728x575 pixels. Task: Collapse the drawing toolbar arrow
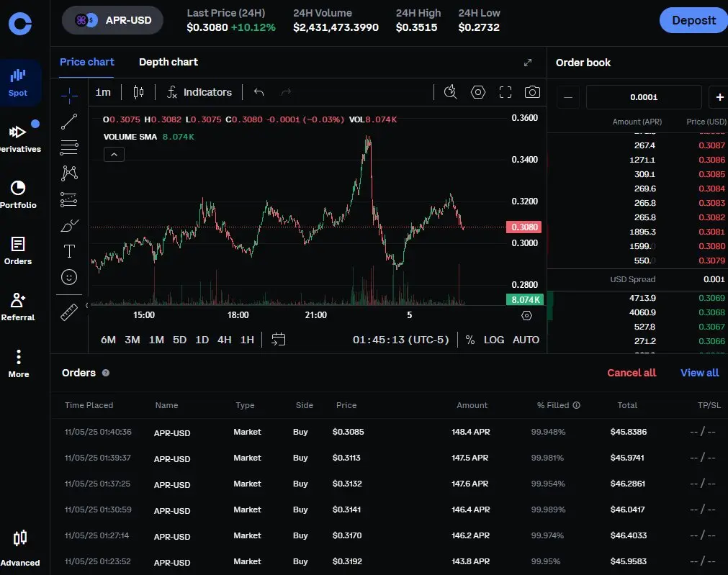point(86,305)
